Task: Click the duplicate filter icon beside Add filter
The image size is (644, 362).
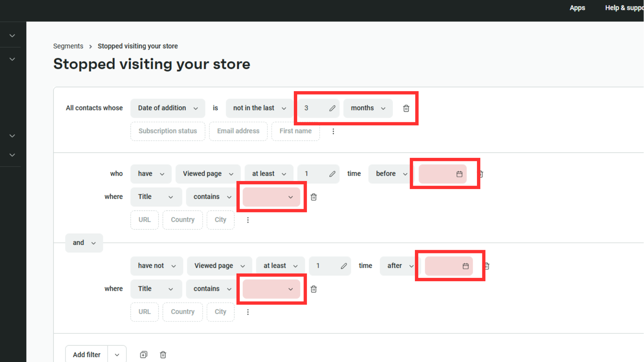Action: 144,355
